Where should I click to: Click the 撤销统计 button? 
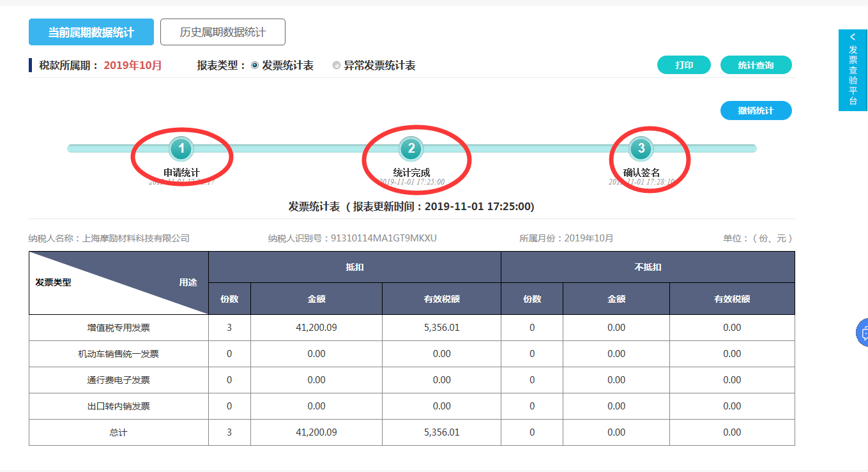click(x=756, y=110)
